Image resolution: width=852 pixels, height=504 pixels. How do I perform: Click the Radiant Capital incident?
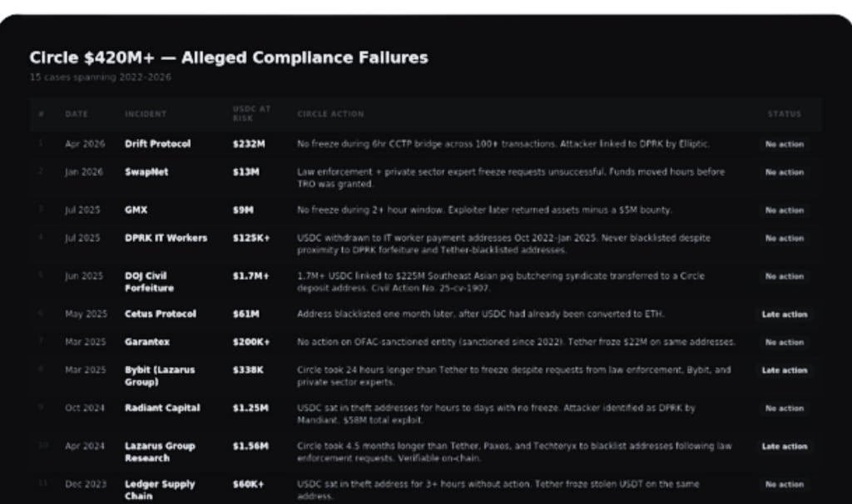(x=162, y=408)
